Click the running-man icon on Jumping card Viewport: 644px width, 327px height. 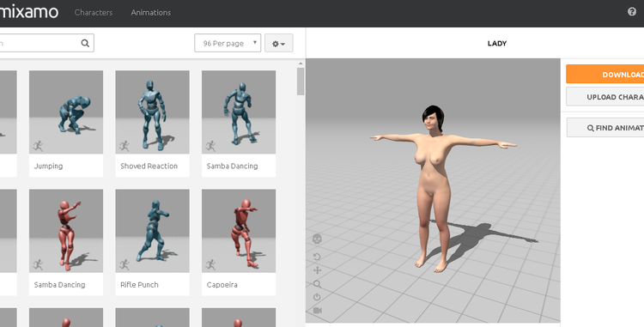[38, 146]
